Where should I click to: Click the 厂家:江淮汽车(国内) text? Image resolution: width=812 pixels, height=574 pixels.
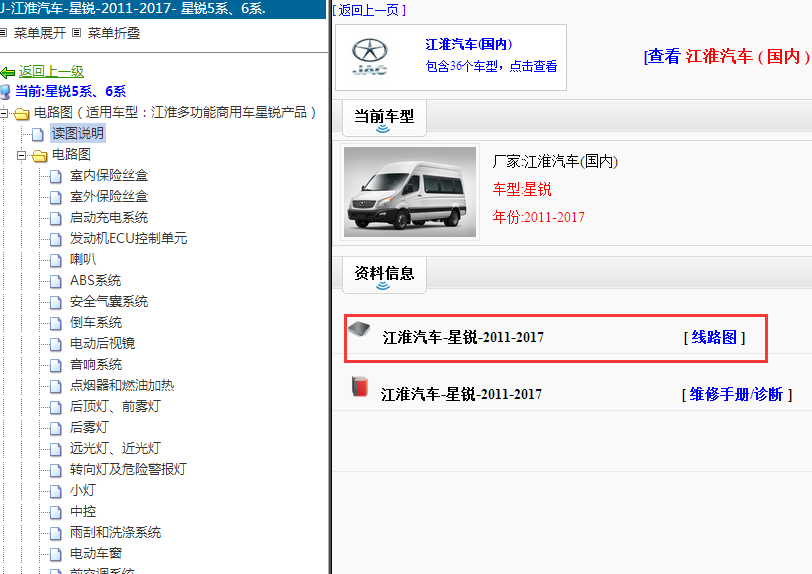(555, 161)
